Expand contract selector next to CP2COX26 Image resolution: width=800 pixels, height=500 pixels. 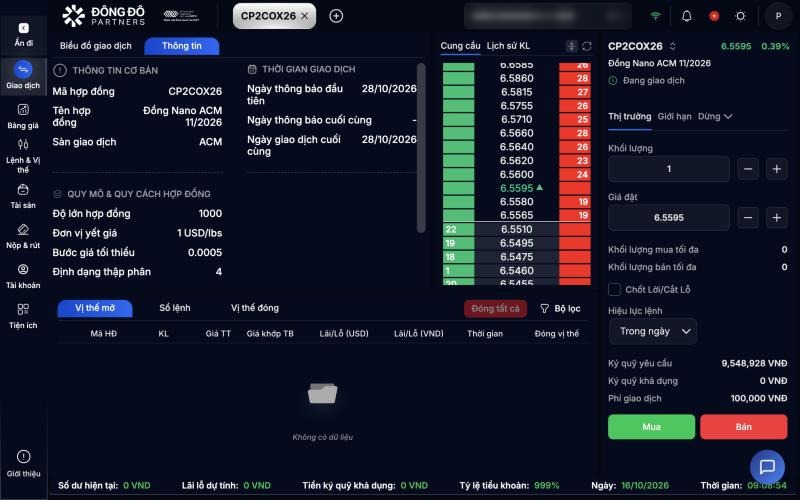click(672, 46)
